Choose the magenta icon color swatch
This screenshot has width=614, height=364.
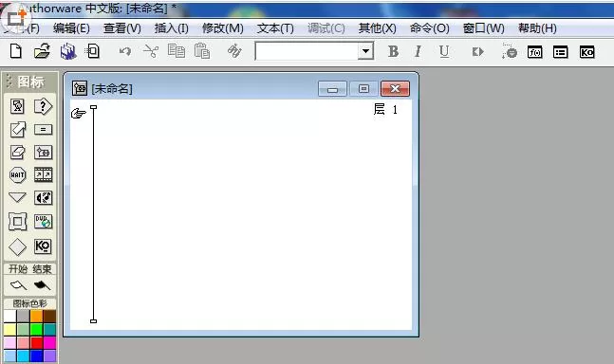49,343
